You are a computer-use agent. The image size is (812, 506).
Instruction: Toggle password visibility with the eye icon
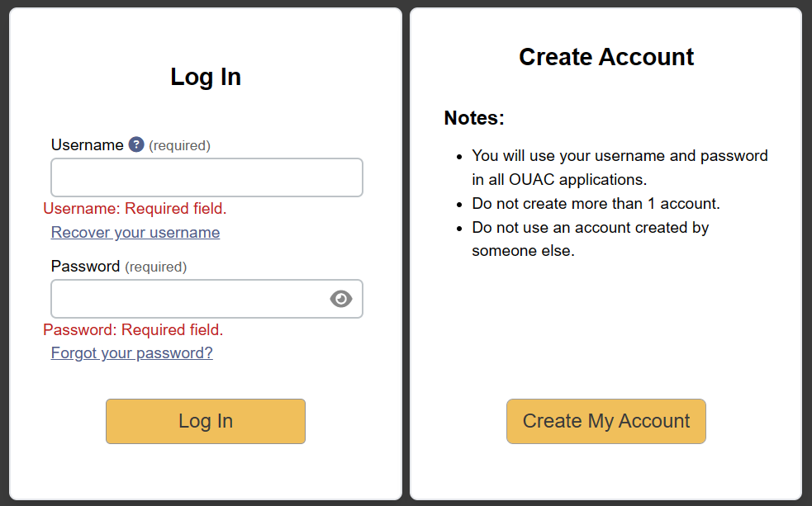[341, 299]
